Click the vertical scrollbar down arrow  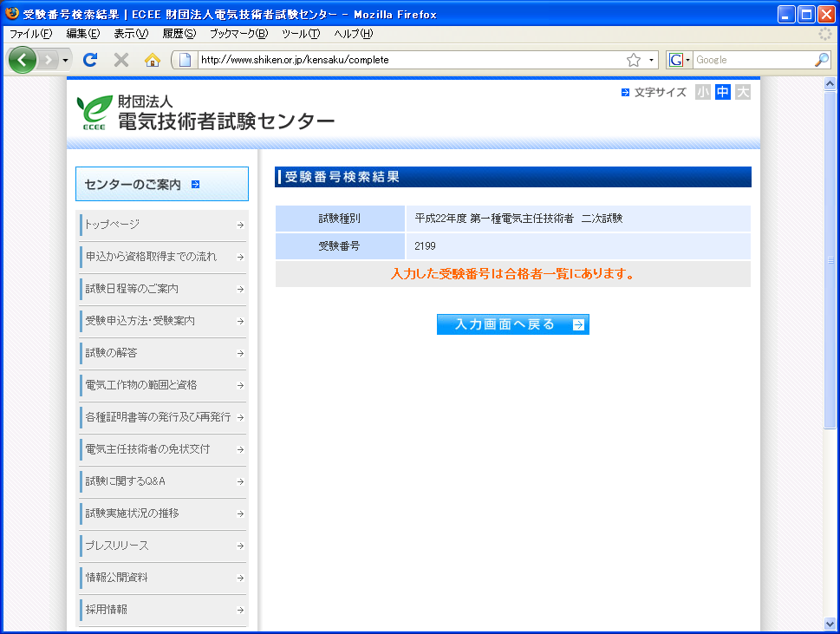[830, 624]
